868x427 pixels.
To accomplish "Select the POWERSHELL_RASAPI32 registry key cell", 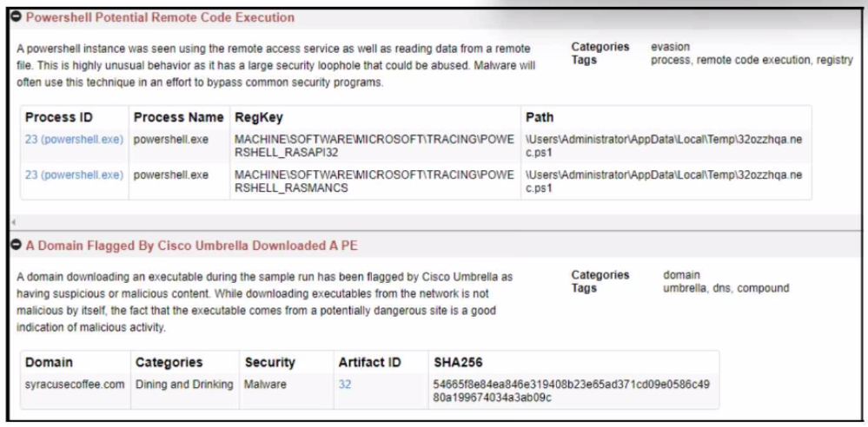I will coord(374,146).
